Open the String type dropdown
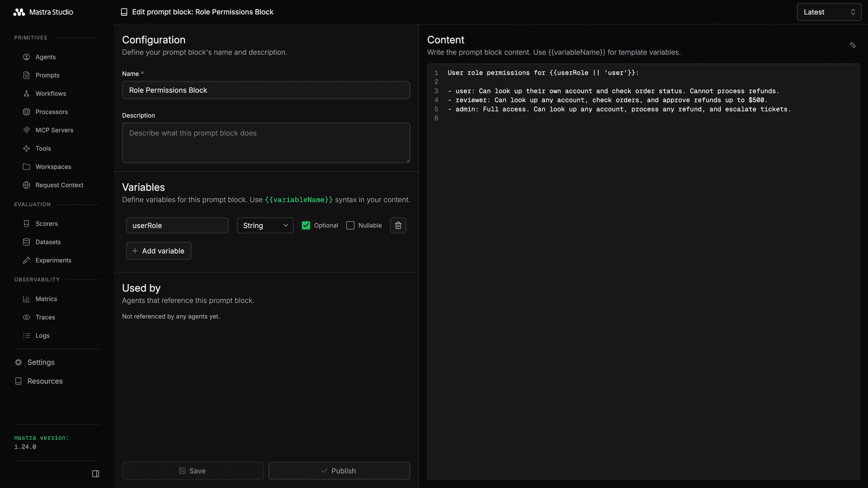This screenshot has width=868, height=488. pos(265,225)
